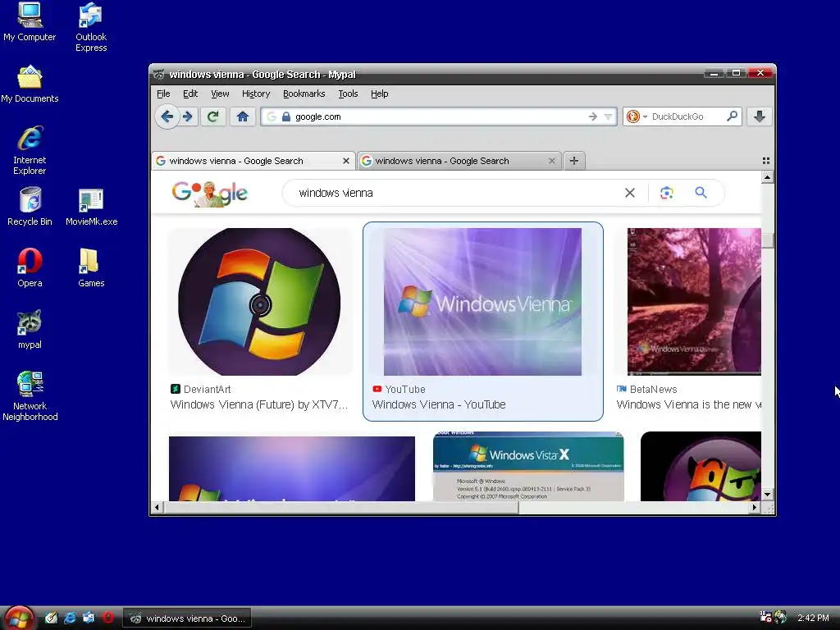The height and width of the screenshot is (630, 840).
Task: Open the 'Windows Vienna is the new' BetaNews link
Action: coord(688,404)
